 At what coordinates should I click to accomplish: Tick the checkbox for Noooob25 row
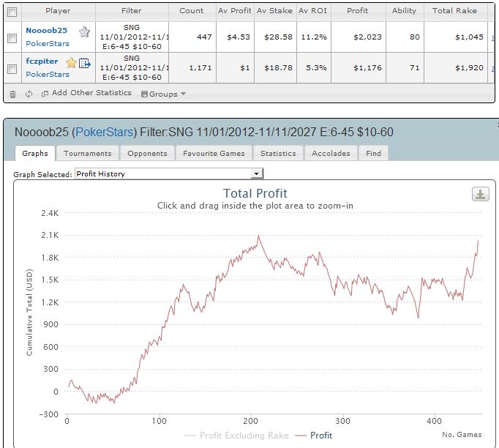point(12,38)
